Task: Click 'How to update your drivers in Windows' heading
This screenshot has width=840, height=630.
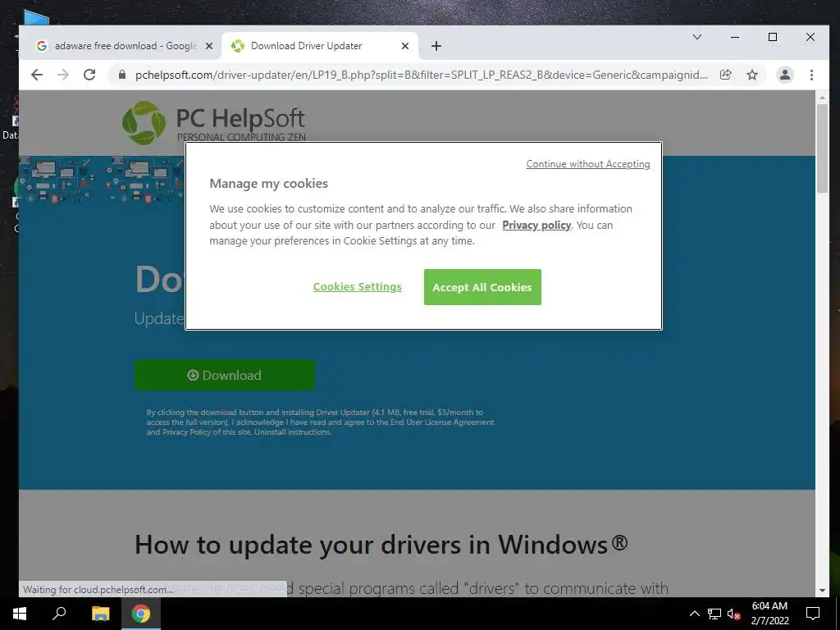Action: pyautogui.click(x=381, y=545)
